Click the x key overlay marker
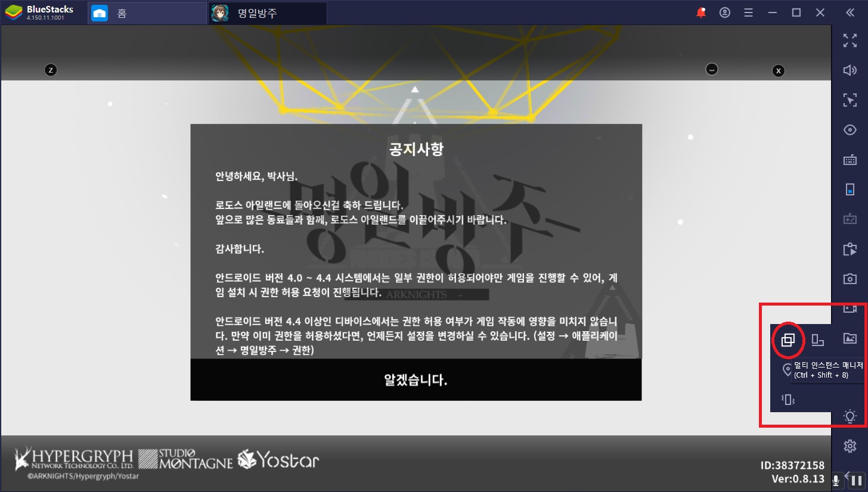This screenshot has width=868, height=492. [x=778, y=70]
